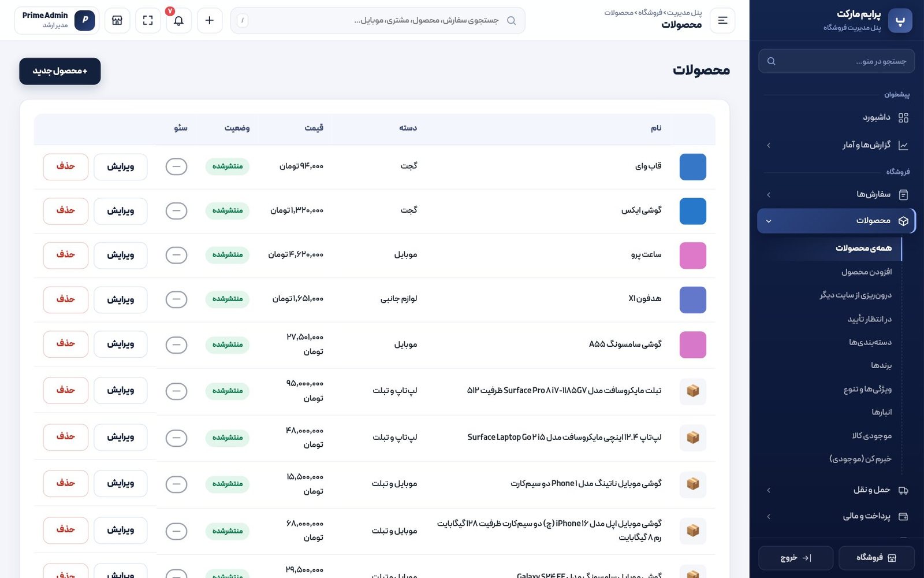924x578 pixels.
Task: Click the حمل و نقل truck icon
Action: coord(904,490)
